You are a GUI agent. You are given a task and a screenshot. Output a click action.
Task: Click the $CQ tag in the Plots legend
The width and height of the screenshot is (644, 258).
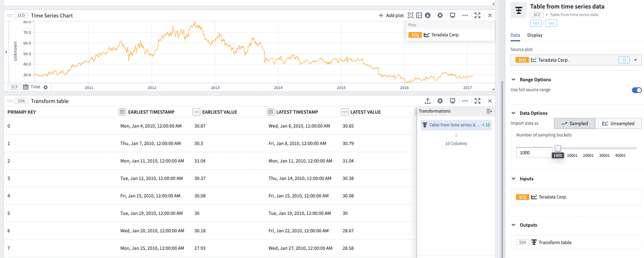(x=415, y=35)
